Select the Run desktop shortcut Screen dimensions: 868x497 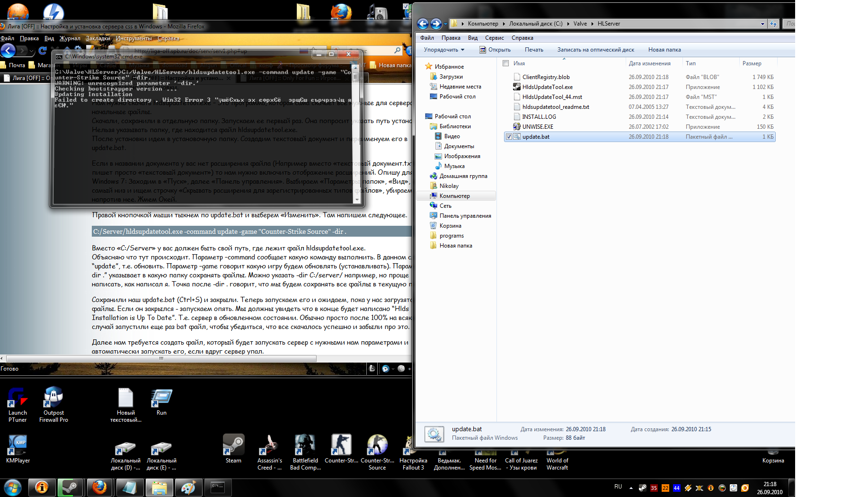click(161, 402)
